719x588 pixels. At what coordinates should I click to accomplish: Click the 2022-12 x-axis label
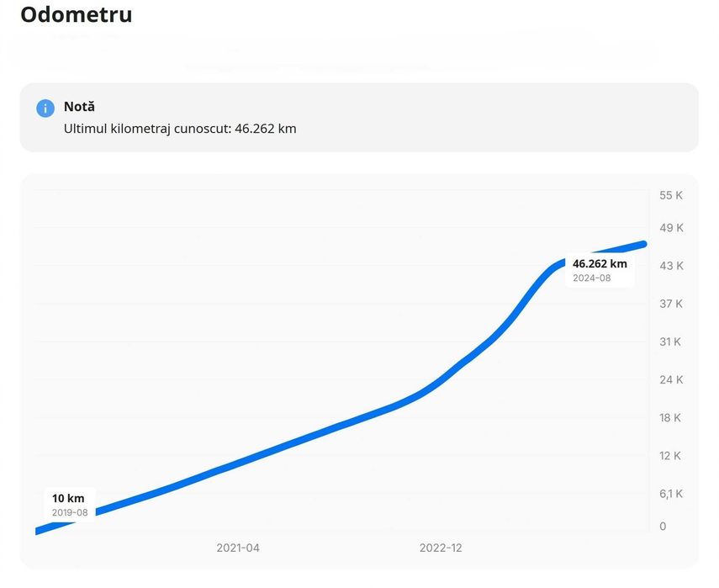441,548
